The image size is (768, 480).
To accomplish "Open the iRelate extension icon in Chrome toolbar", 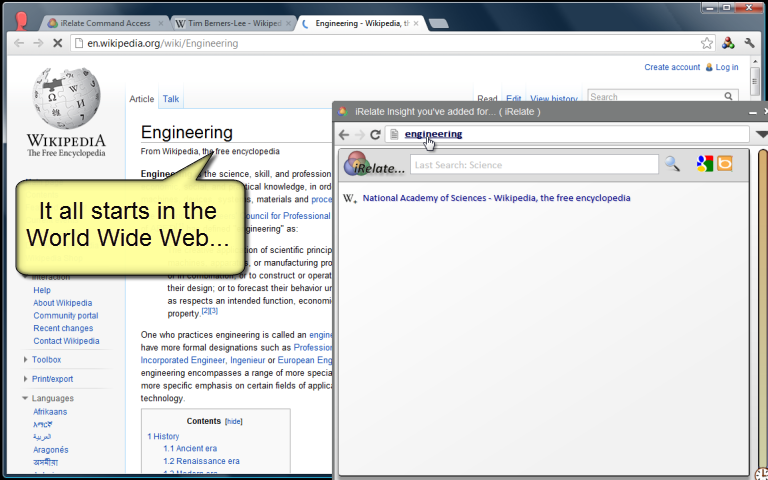I will point(728,43).
